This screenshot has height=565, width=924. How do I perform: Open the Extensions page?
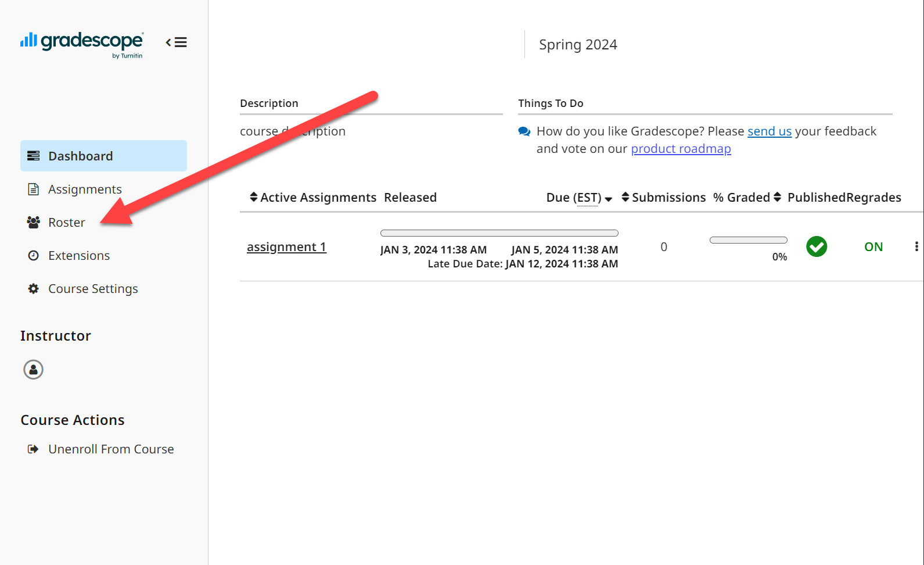tap(79, 255)
